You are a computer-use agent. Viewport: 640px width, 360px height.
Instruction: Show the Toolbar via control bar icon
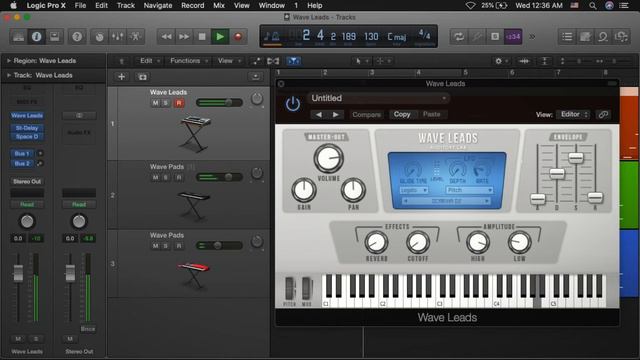[54, 37]
